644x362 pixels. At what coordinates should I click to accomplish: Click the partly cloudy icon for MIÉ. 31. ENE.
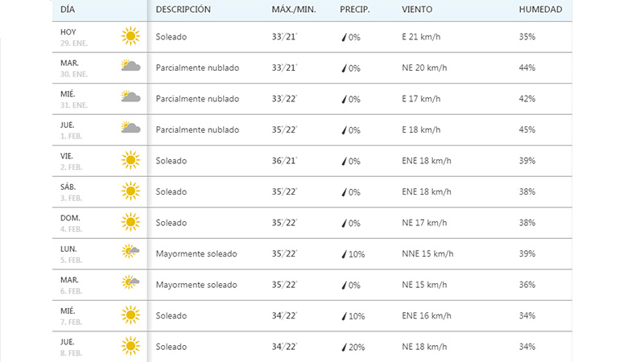click(x=130, y=97)
